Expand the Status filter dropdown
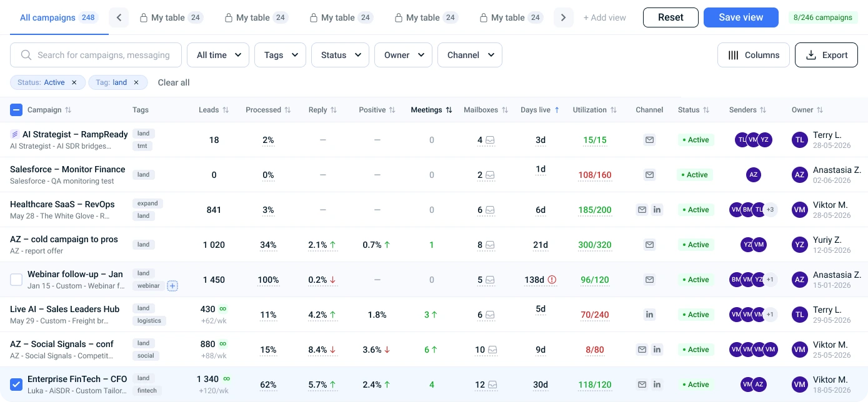 (x=340, y=55)
